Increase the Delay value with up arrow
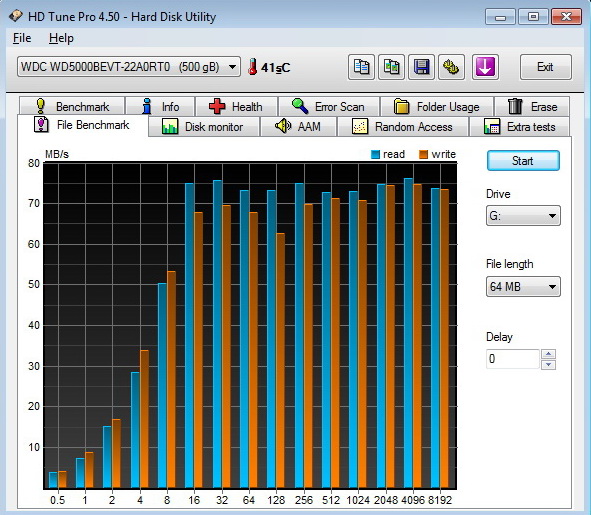Image resolution: width=591 pixels, height=515 pixels. 548,354
